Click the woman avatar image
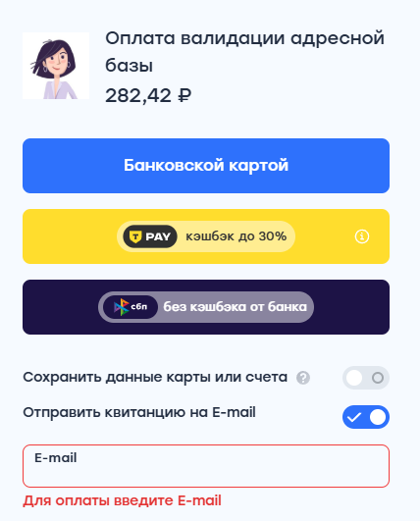The image size is (420, 521). point(56,66)
